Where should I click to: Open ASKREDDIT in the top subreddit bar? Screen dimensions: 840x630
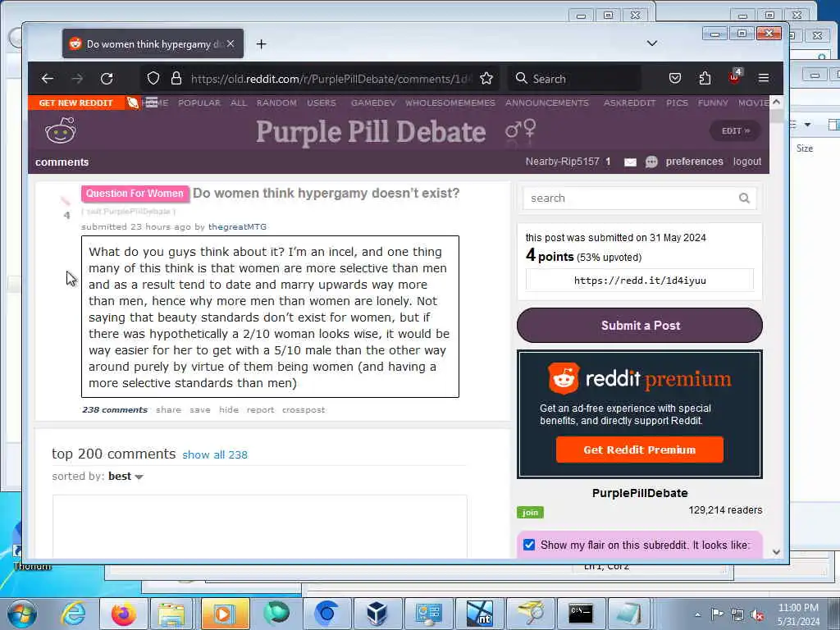(629, 103)
